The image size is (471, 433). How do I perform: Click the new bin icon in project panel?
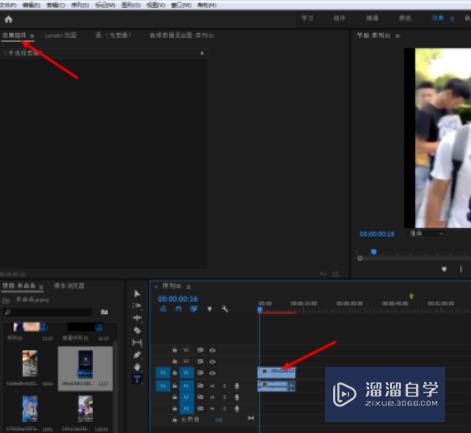[x=104, y=312]
